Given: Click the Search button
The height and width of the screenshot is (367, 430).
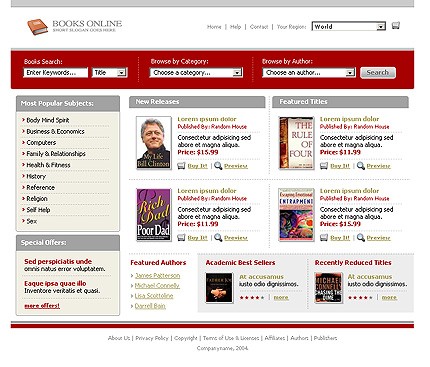Looking at the screenshot, I should coord(378,72).
